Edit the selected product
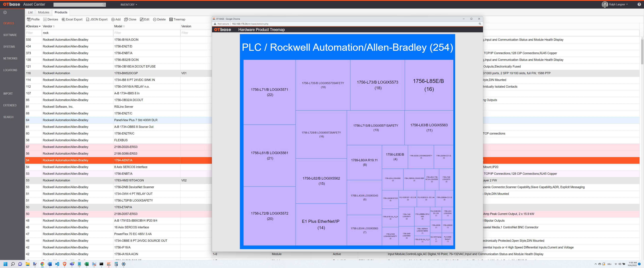The image size is (644, 268). click(x=145, y=19)
